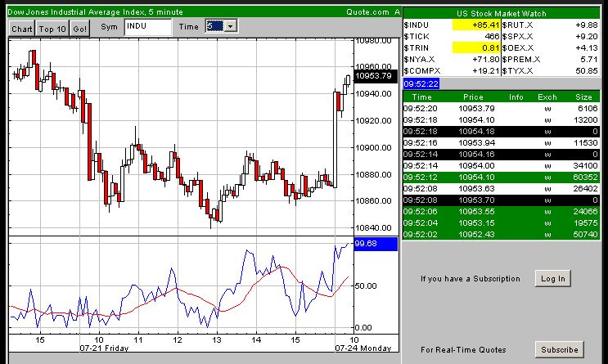The image size is (608, 364).
Task: Select the black trade row priced 10954.18
Action: click(x=501, y=132)
